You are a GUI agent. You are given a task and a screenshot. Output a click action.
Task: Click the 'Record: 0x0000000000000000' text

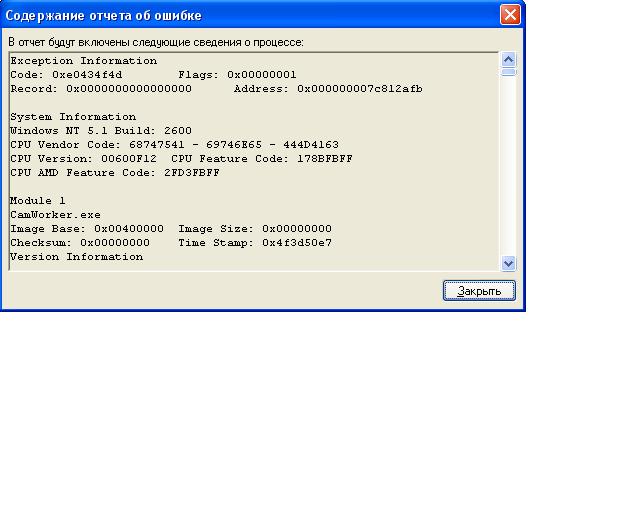point(101,89)
